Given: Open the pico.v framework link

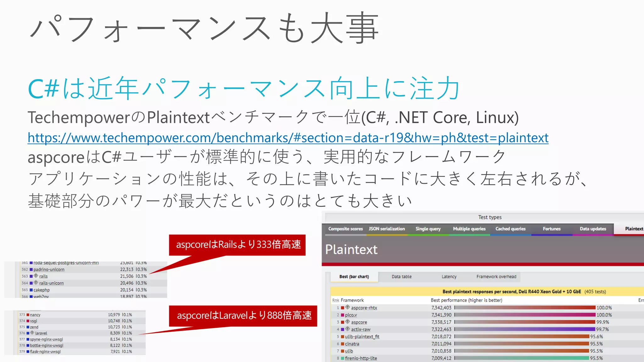Looking at the screenshot, I should (x=351, y=315).
